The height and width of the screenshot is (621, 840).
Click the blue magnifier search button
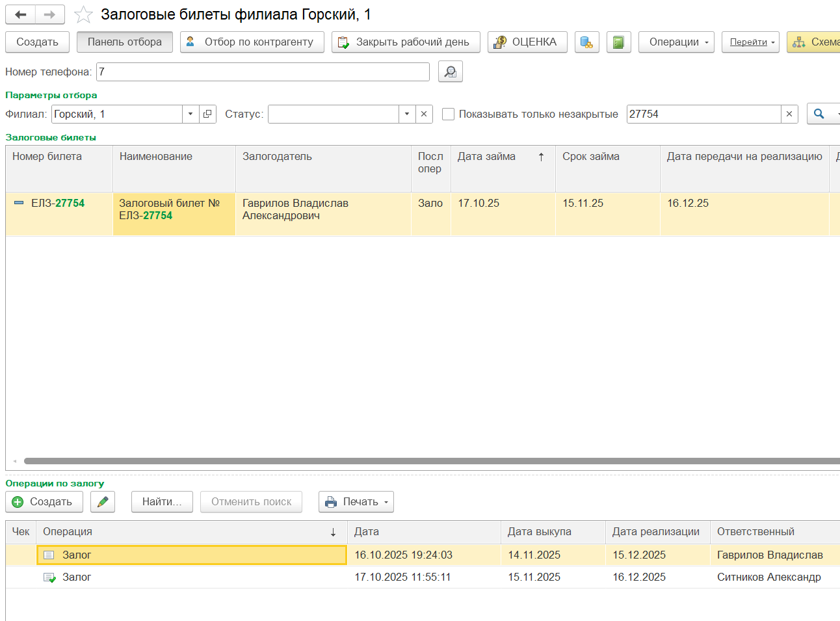click(819, 114)
